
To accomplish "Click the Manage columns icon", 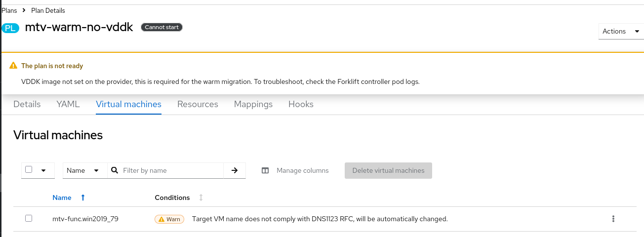I will tap(265, 170).
